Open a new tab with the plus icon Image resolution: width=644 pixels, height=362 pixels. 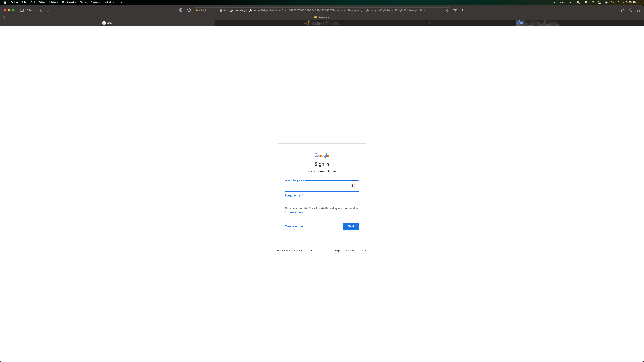click(x=462, y=10)
